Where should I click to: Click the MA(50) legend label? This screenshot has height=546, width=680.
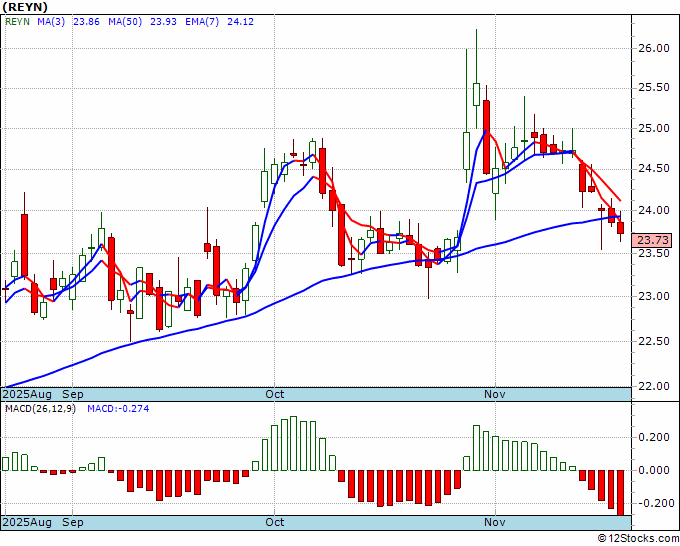coord(125,22)
